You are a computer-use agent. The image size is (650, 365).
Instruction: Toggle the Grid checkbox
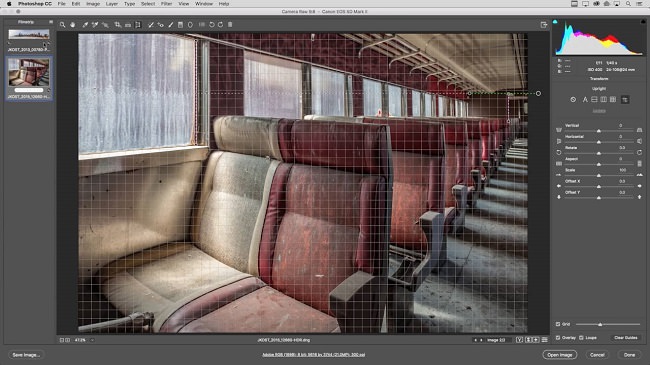tap(558, 324)
